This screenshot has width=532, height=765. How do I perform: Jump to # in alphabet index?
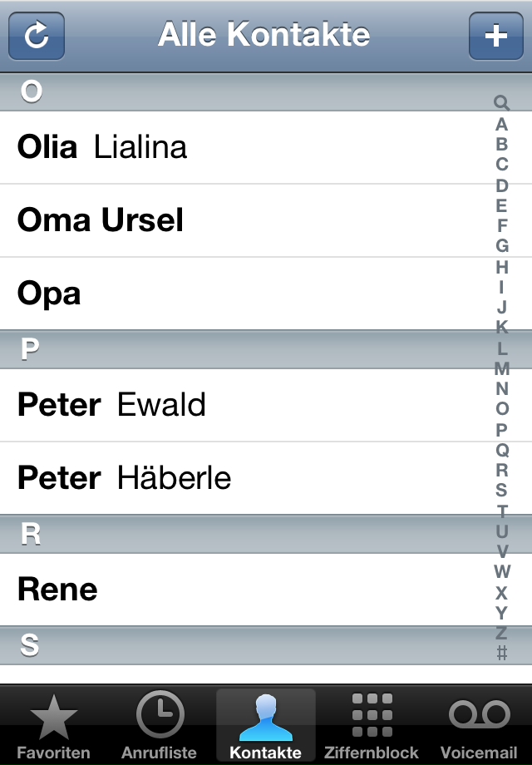[x=502, y=652]
